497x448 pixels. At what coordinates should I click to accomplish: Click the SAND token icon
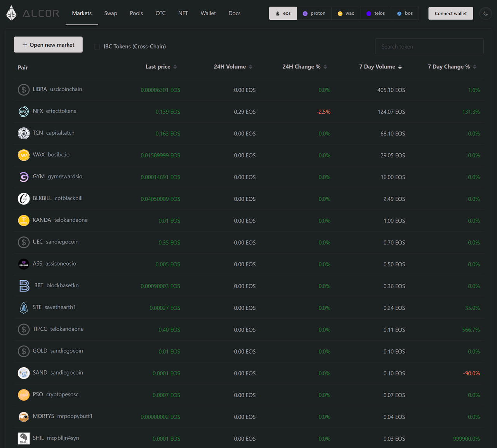coord(24,373)
